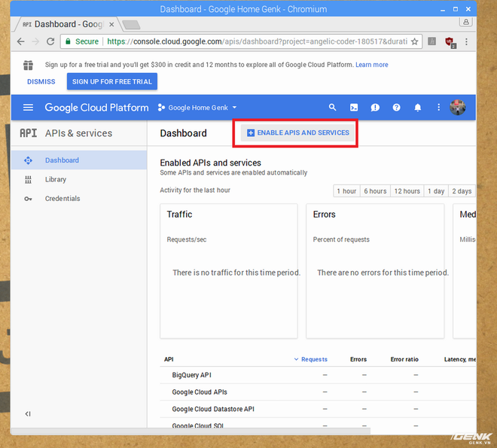
Task: Click the Credentials key icon
Action: point(28,199)
